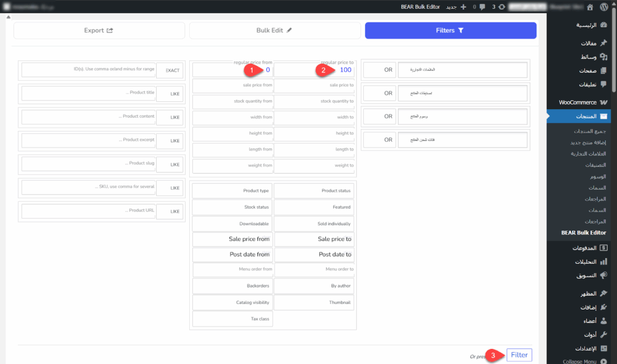This screenshot has width=617, height=364.
Task: Click the WordPress logo in admin bar
Action: pos(604,7)
